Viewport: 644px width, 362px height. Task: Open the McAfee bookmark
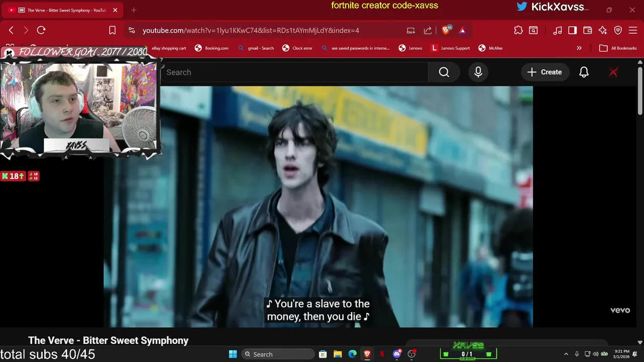(490, 48)
